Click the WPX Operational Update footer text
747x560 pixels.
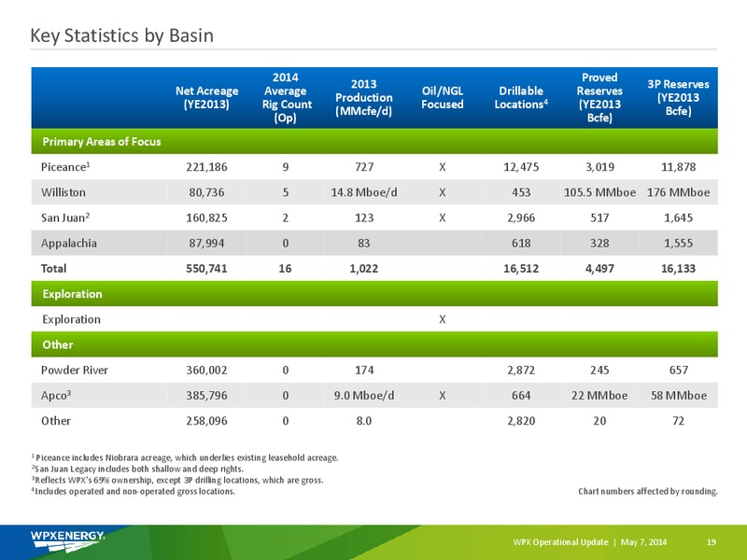click(590, 542)
